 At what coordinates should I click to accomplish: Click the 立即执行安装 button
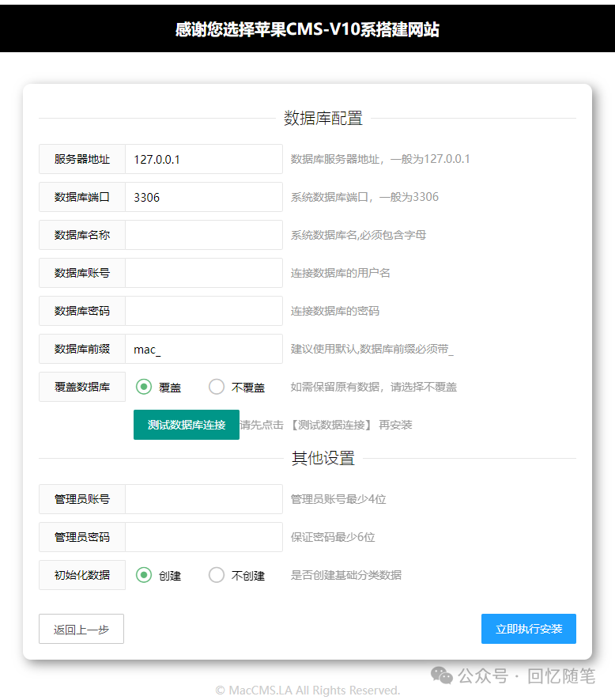point(528,629)
